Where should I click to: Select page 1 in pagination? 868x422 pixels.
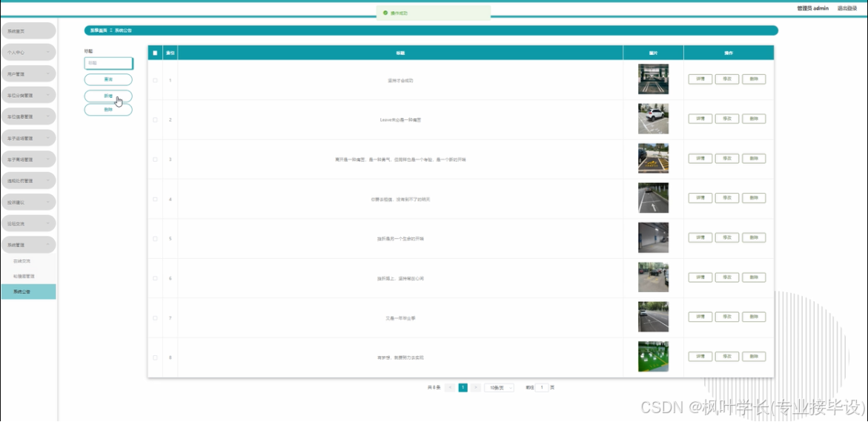point(463,388)
